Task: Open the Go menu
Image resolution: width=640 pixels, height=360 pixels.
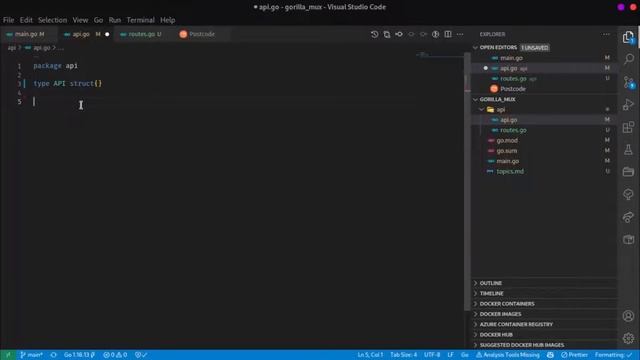Action: (x=98, y=20)
